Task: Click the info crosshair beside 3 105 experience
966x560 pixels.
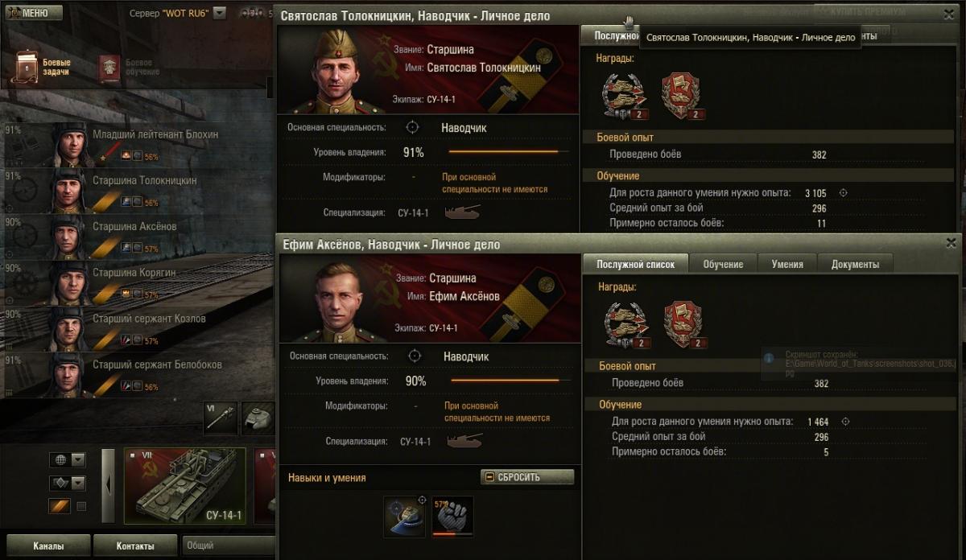Action: coord(844,193)
